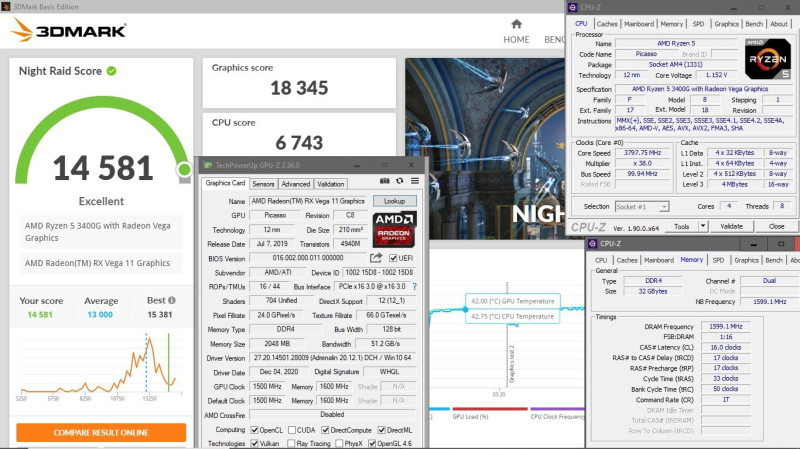Click the top CPU-Z title bar icon

coord(572,7)
